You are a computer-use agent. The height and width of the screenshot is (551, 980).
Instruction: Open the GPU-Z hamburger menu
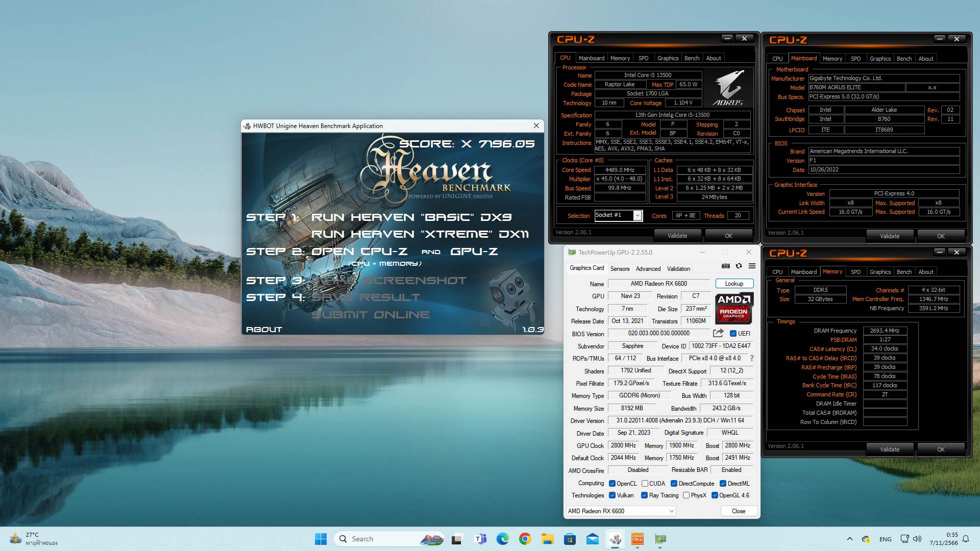752,266
